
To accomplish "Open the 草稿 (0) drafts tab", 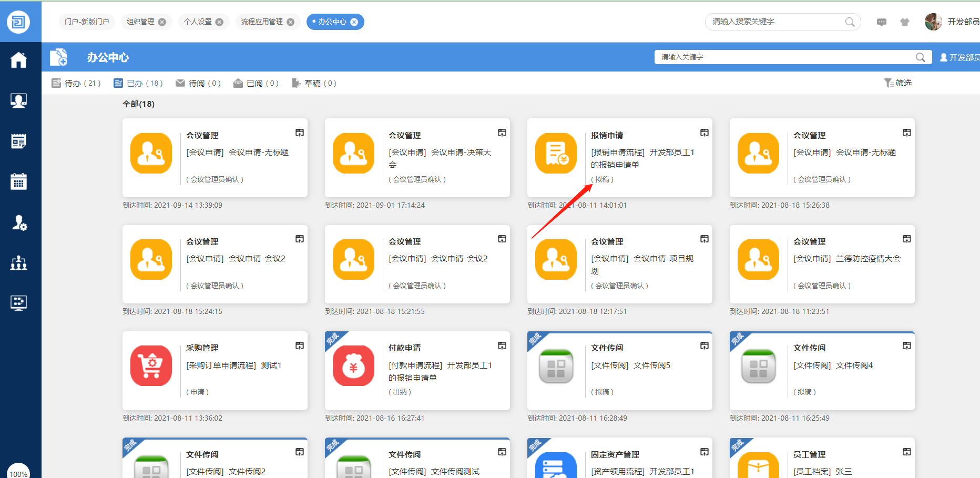I will pos(314,83).
